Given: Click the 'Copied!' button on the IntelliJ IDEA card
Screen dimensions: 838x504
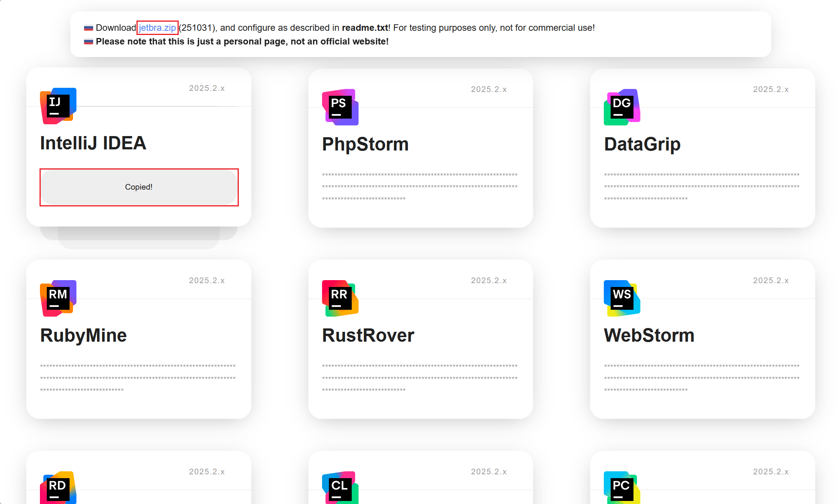Looking at the screenshot, I should [139, 187].
